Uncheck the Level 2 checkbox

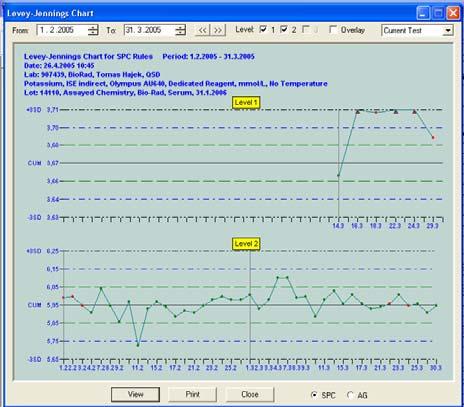coord(284,29)
